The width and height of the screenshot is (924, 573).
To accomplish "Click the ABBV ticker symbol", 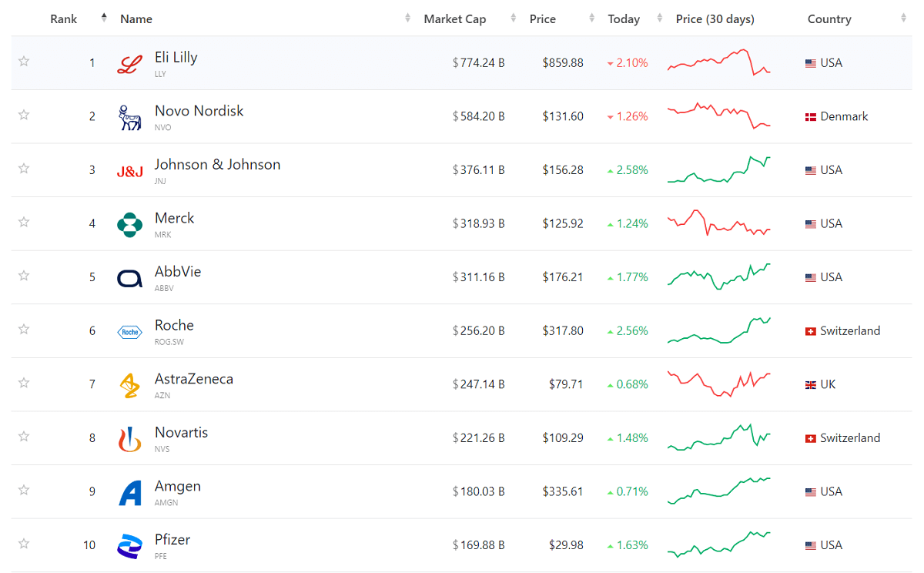I will tap(164, 288).
